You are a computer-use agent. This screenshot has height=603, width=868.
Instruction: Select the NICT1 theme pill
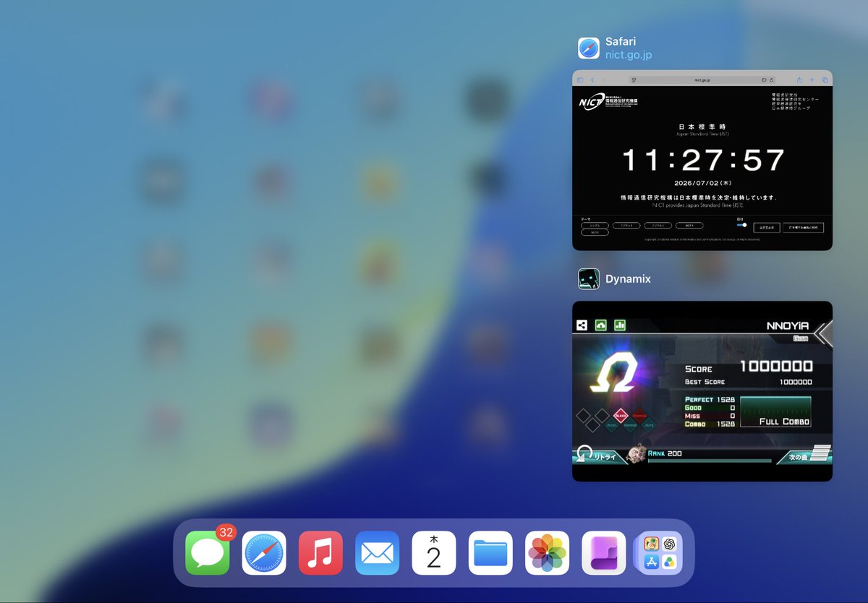[x=689, y=226]
